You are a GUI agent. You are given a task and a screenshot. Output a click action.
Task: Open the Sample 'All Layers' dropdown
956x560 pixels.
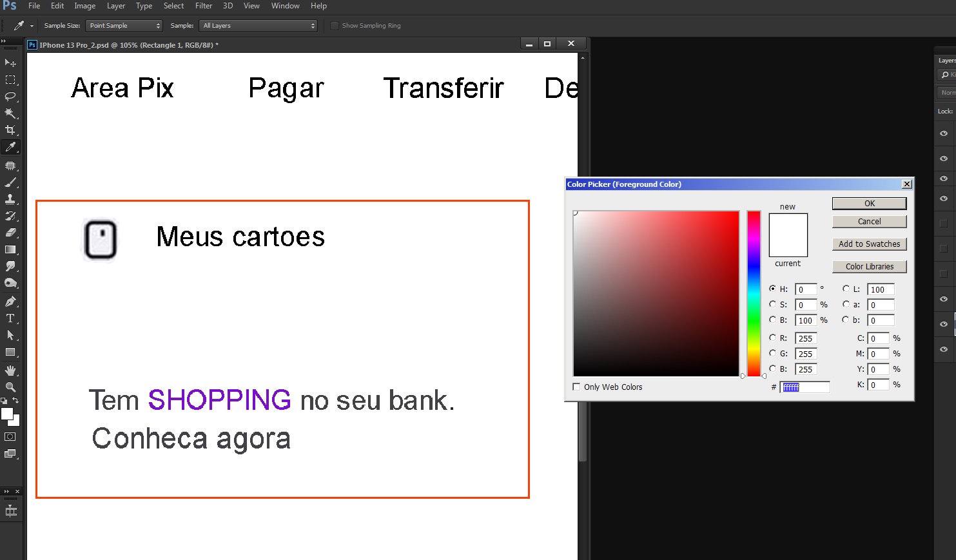coord(259,26)
